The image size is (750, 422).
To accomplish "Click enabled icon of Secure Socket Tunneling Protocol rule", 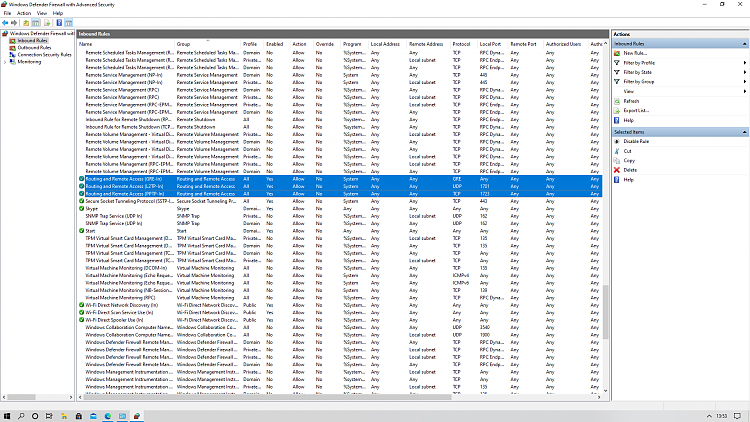I will pos(82,201).
